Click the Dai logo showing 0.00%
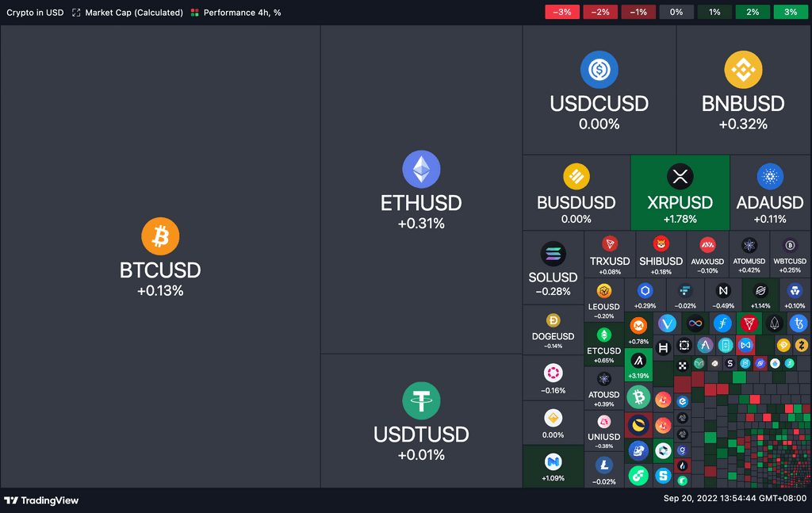Image resolution: width=812 pixels, height=513 pixels. (553, 418)
